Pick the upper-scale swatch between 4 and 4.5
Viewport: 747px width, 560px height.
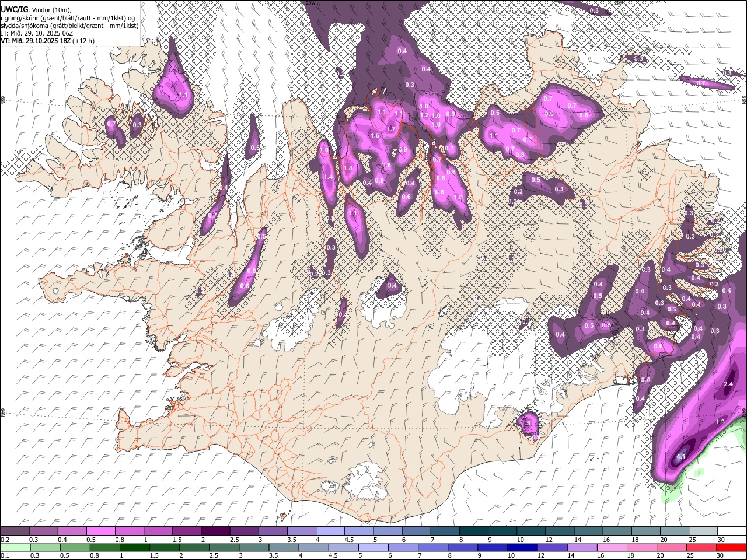[x=330, y=531]
